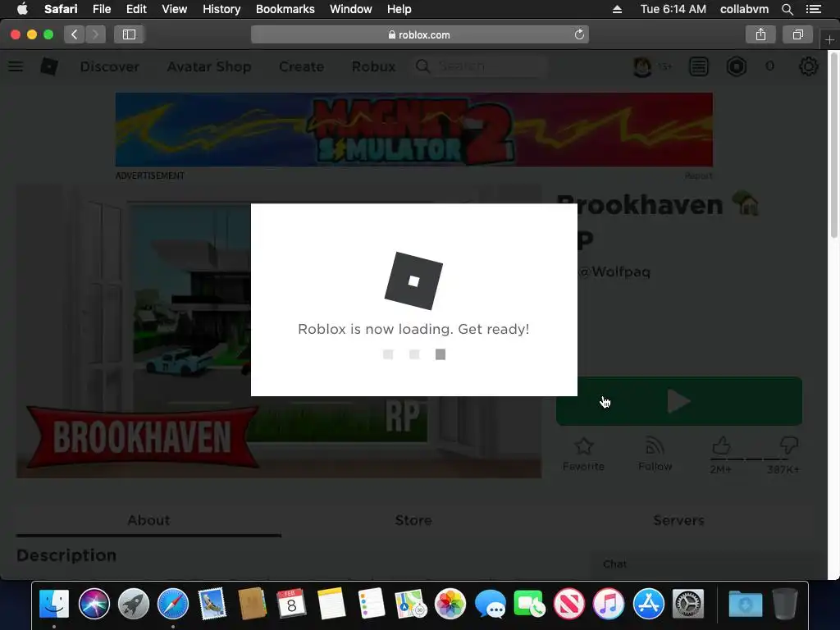Click the page vertical scrollbar
This screenshot has width=840, height=630.
(x=833, y=144)
